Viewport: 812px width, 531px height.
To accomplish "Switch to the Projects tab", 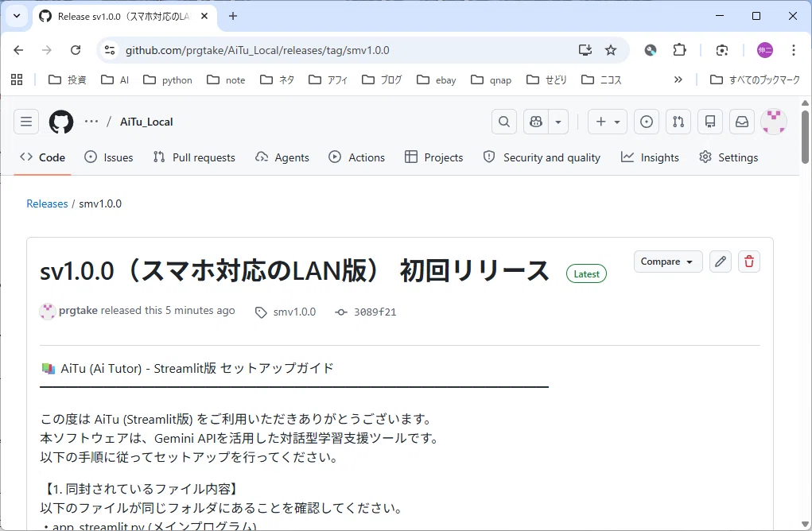I will click(x=434, y=157).
